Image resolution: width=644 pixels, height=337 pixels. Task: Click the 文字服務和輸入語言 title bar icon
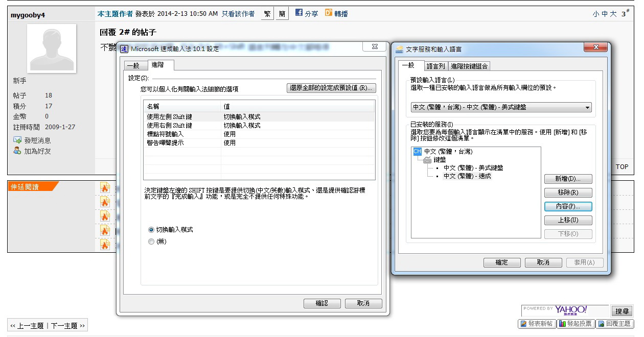click(400, 50)
